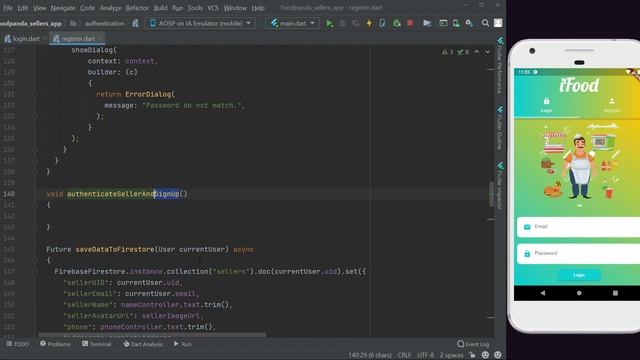This screenshot has width=640, height=360.
Task: Open UTF-8 encoding selector in status bar
Action: (x=425, y=355)
